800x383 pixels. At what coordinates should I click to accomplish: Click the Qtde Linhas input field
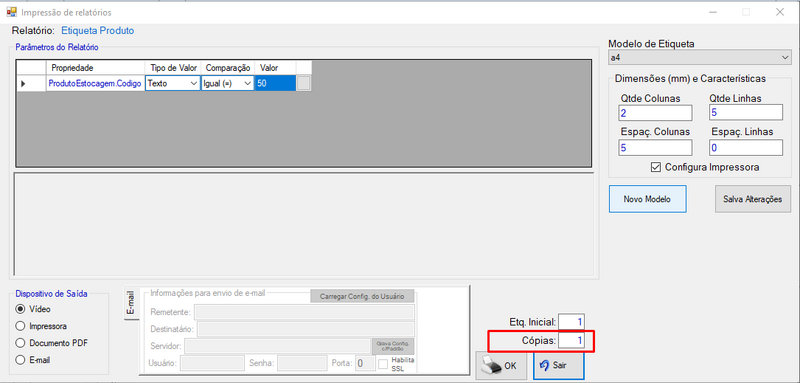745,113
